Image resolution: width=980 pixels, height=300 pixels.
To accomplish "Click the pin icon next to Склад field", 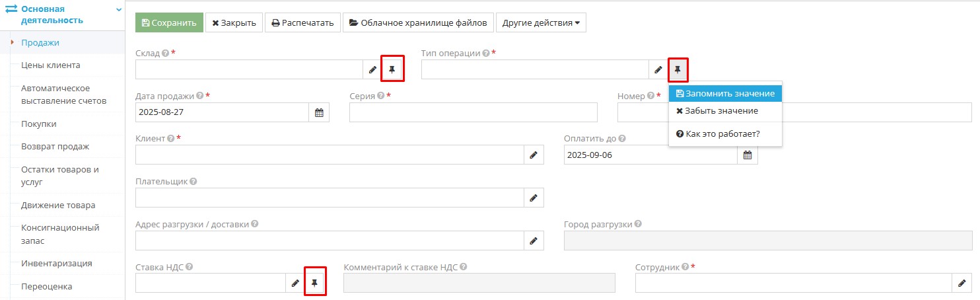I will [x=392, y=69].
